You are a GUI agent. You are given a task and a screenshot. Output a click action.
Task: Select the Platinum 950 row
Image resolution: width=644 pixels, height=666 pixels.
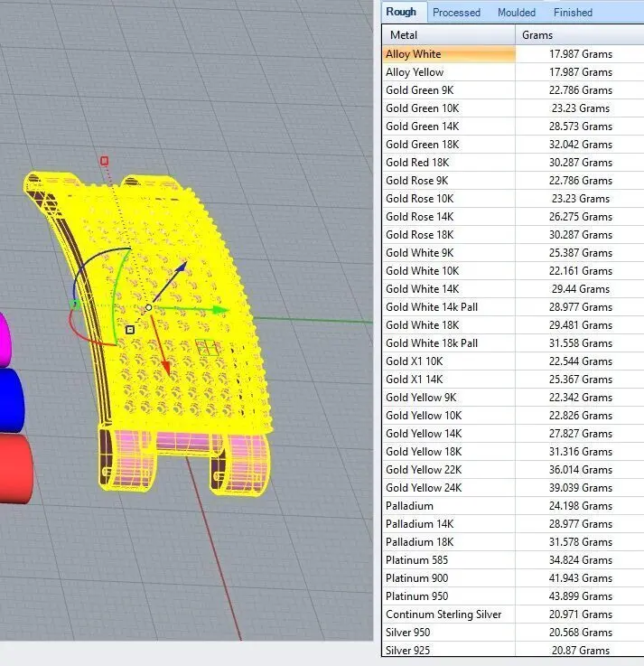[513, 596]
